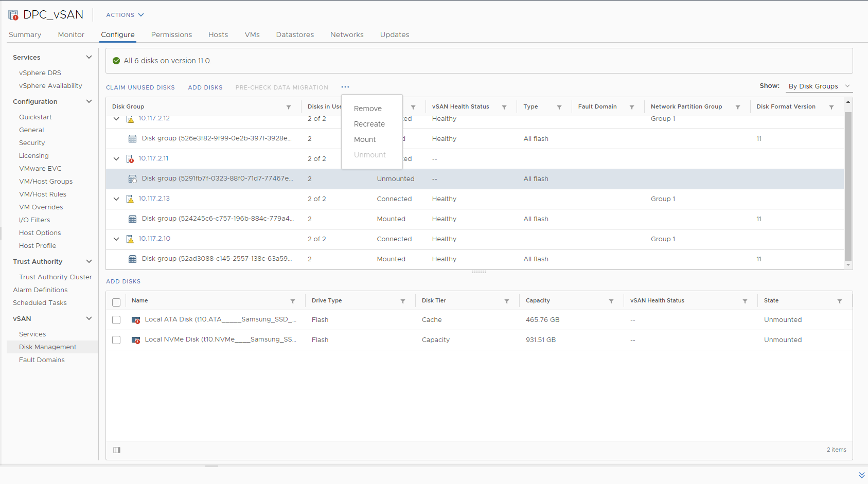Click filter icon on Disk Tier column

pyautogui.click(x=507, y=301)
